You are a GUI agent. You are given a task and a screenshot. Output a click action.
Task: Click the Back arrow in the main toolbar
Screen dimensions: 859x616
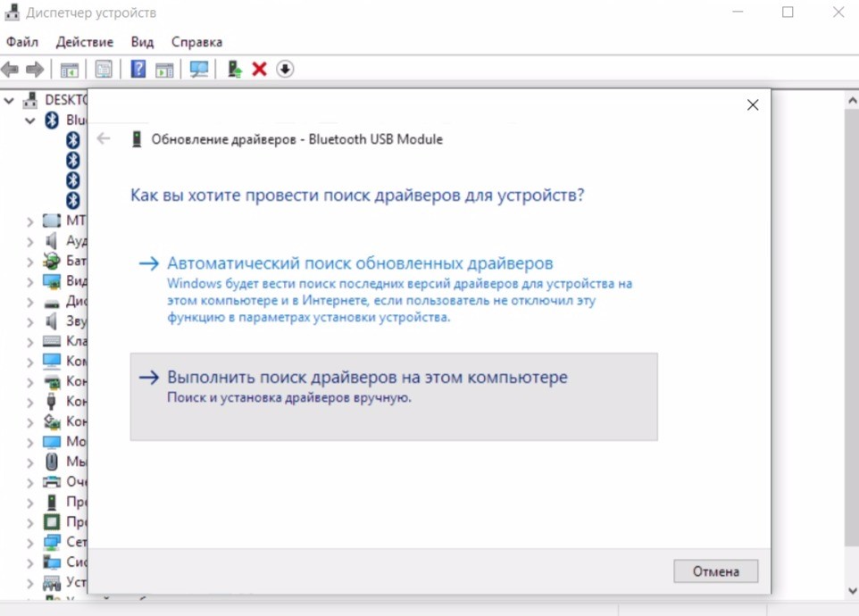pyautogui.click(x=10, y=69)
